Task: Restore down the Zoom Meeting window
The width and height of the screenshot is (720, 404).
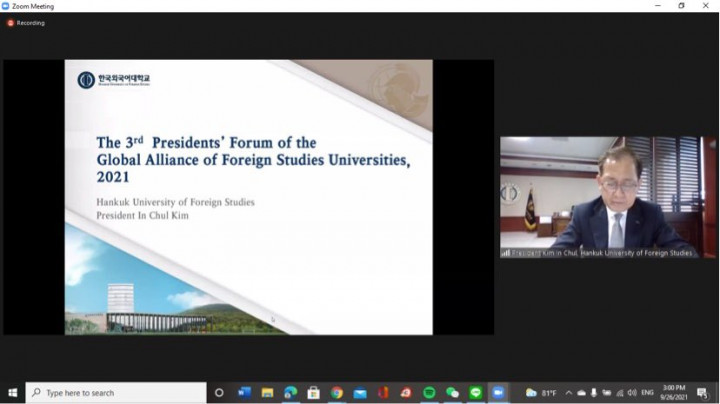Action: [x=681, y=6]
